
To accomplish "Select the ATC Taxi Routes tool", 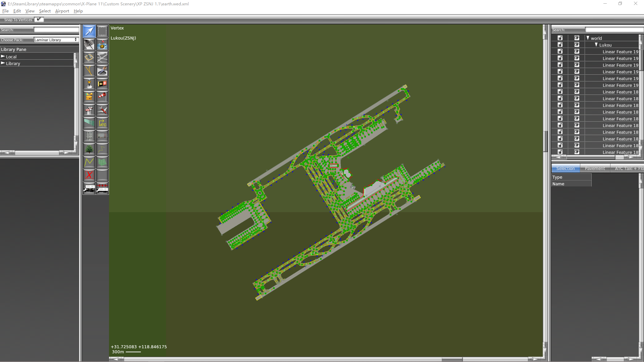I will pos(102,123).
